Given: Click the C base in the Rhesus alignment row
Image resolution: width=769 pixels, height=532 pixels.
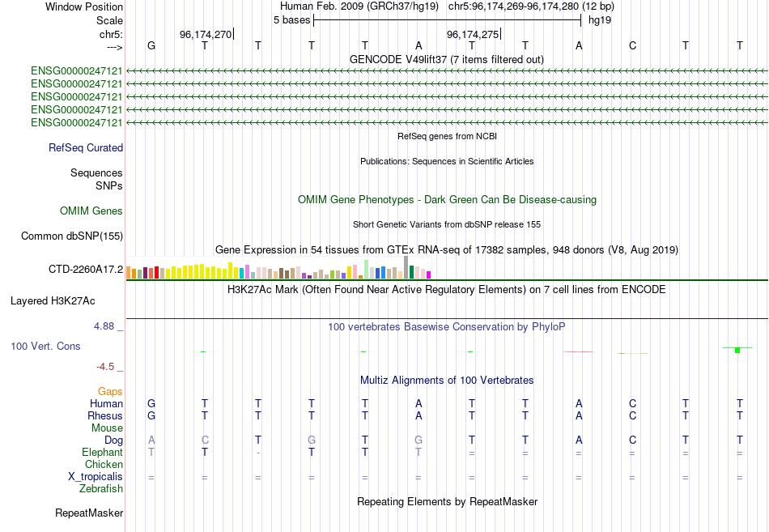Looking at the screenshot, I should 632,415.
